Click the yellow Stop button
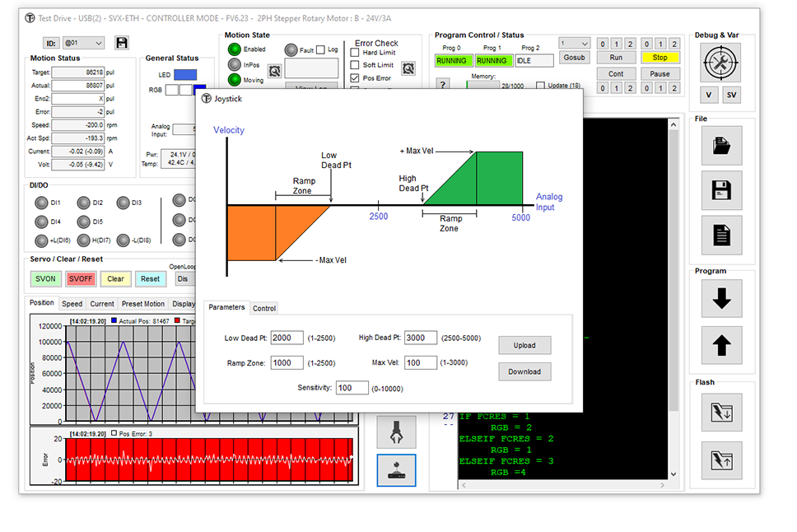Screen dimensions: 797x532 pos(660,58)
